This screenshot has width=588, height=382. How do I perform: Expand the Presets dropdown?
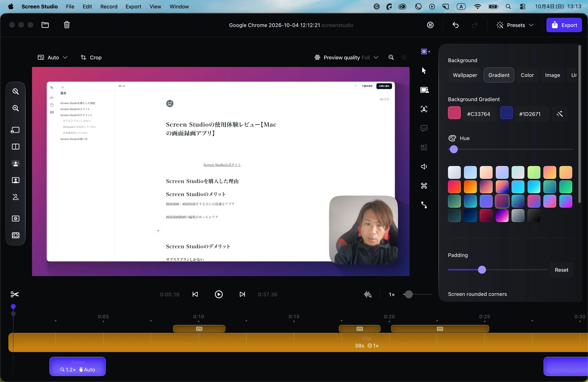point(515,25)
